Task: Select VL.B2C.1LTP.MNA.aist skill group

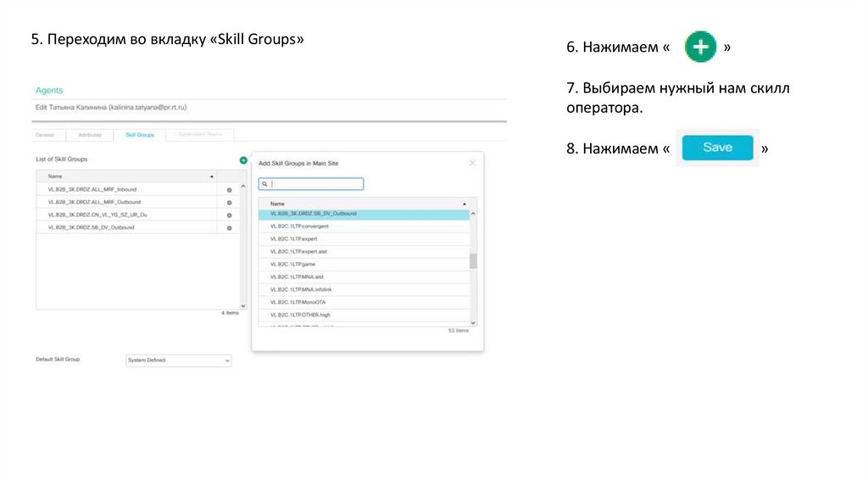Action: click(364, 277)
